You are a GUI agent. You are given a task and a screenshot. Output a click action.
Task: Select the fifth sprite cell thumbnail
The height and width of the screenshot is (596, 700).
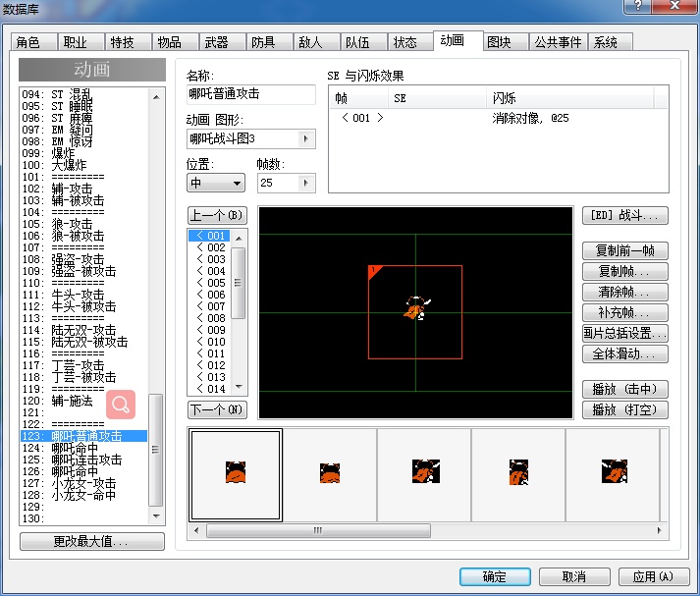(613, 475)
